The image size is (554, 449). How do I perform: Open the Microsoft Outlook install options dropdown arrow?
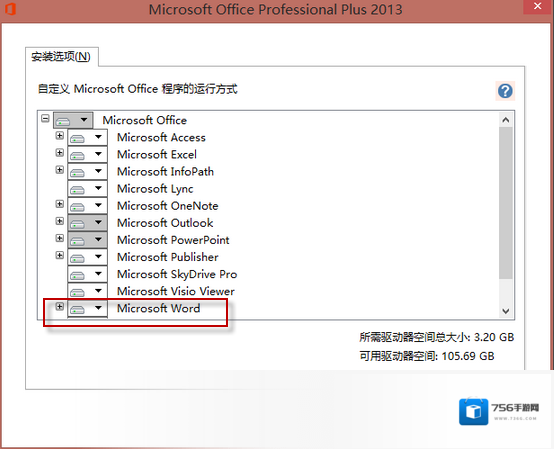[98, 223]
